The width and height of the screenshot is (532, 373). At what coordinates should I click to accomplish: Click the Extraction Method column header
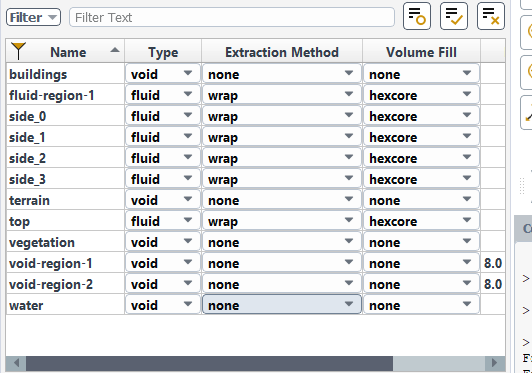[282, 52]
